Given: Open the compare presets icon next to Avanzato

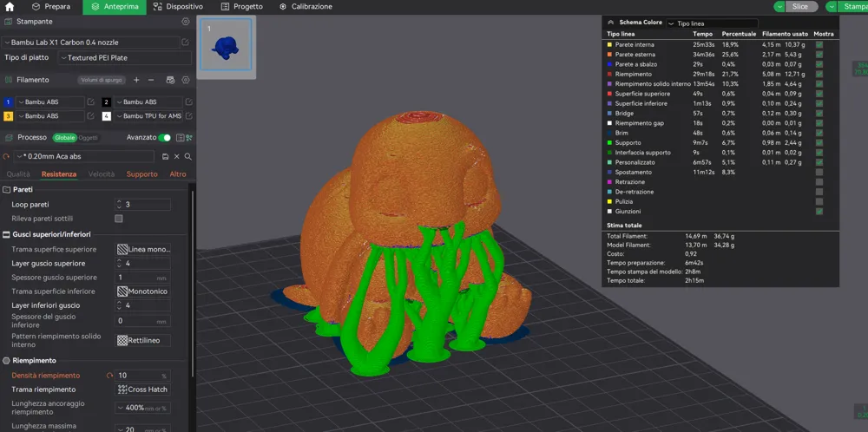Looking at the screenshot, I should coord(189,138).
